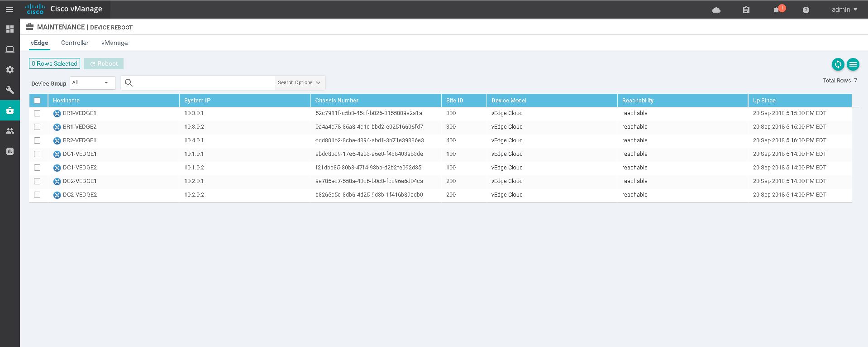Open the Device Group dropdown
The image size is (868, 347).
click(92, 82)
